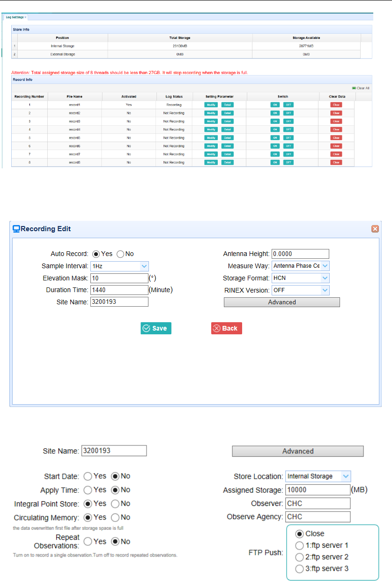The height and width of the screenshot is (588, 392).
Task: Set Start Date to No
Action: coord(115,476)
